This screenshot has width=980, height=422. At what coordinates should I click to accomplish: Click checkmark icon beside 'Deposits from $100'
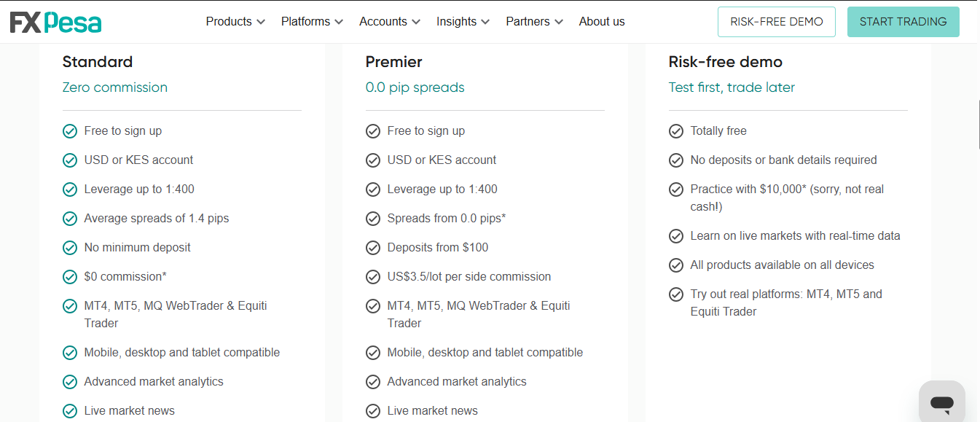tap(373, 248)
